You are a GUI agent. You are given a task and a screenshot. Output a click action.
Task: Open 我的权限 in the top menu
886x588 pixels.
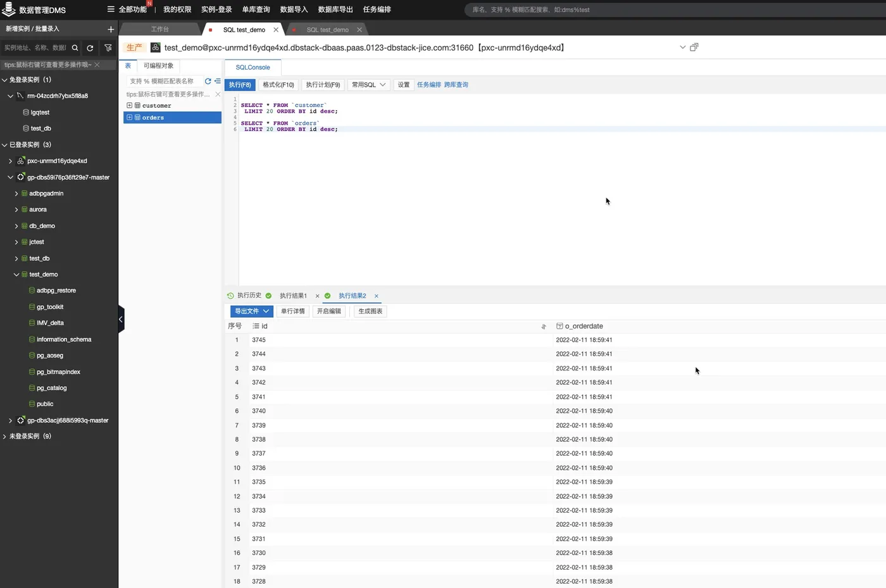177,9
